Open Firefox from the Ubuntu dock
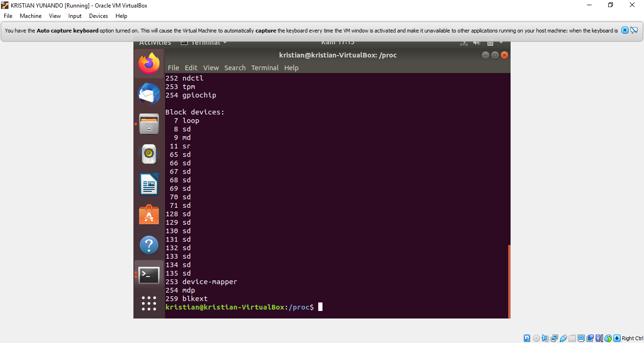Screen dimensions: 644x343 point(149,64)
